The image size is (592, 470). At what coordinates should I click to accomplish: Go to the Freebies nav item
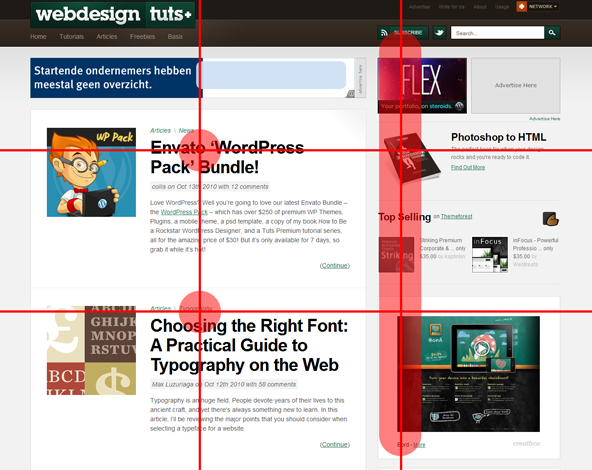pos(142,37)
